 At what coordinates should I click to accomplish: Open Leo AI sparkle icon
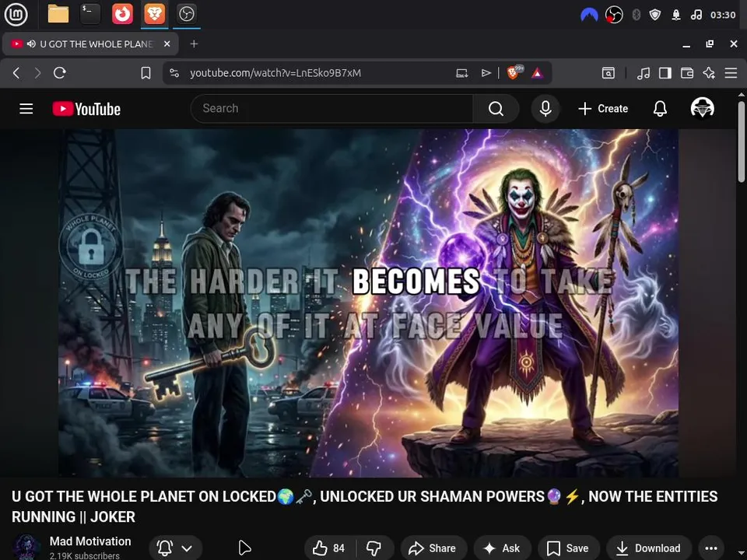(709, 73)
